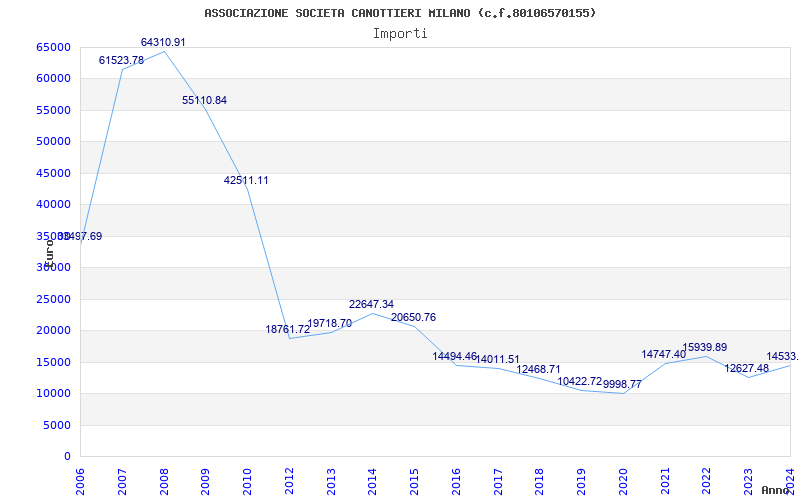
Task: Click the 5000 y-axis tick label
Action: (x=57, y=425)
